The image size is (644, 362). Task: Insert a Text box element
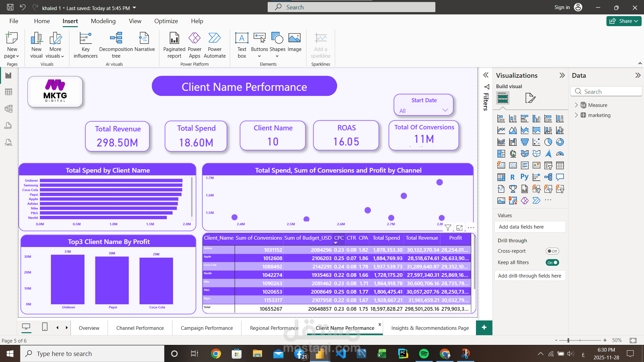(x=241, y=45)
